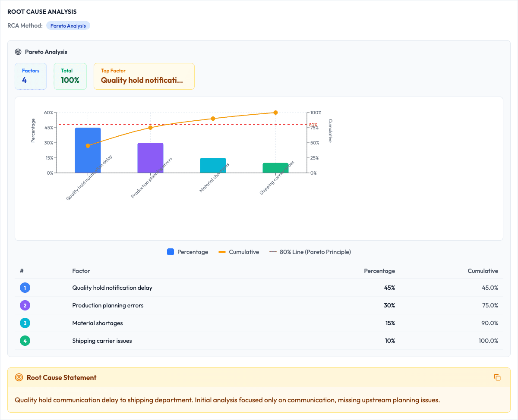Click the cumulative point above Material shortages

tap(213, 119)
